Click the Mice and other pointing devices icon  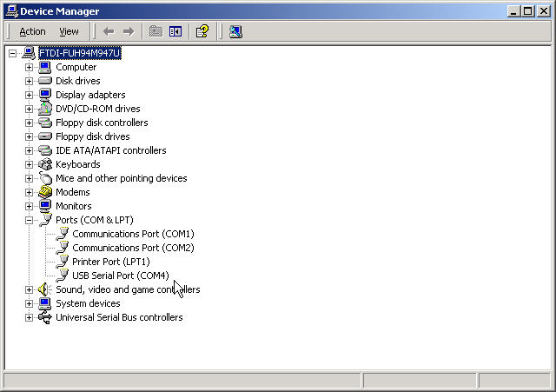tap(44, 178)
